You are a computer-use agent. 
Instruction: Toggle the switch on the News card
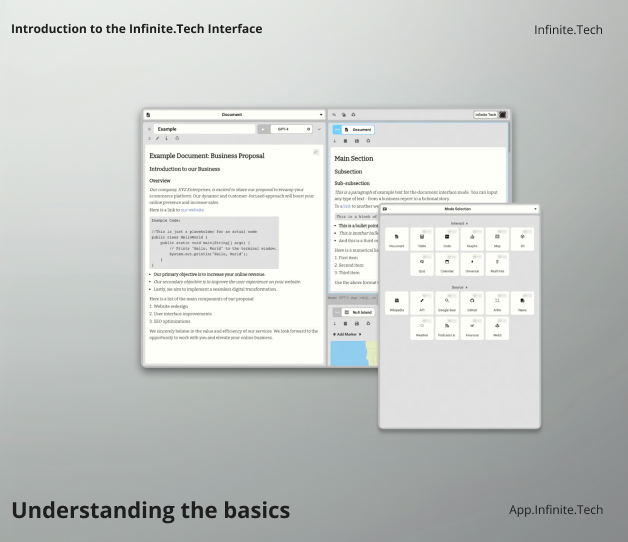(x=527, y=295)
